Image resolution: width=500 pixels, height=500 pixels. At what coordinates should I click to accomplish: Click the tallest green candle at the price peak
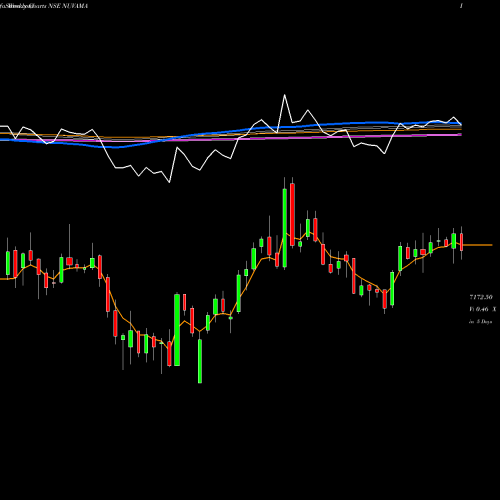(x=285, y=228)
